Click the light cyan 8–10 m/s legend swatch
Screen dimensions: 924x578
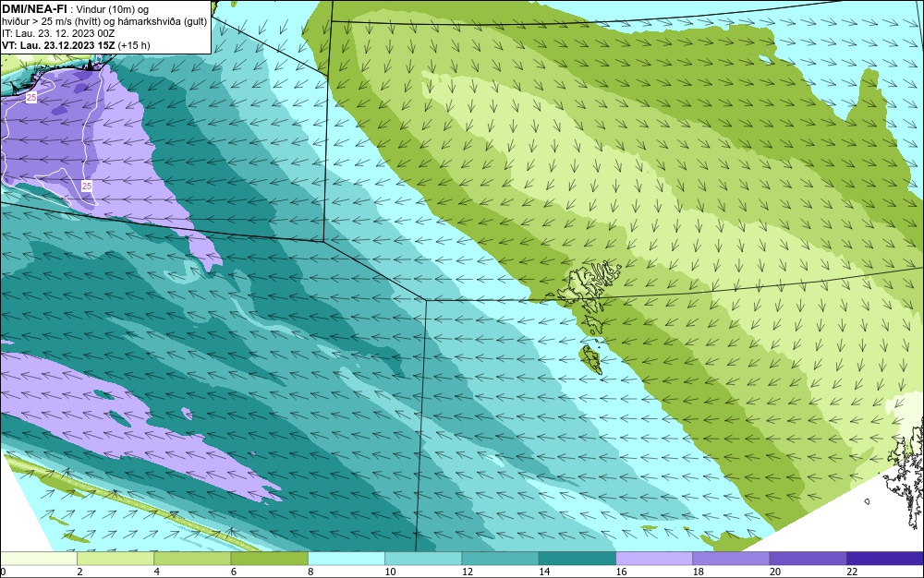pos(346,559)
